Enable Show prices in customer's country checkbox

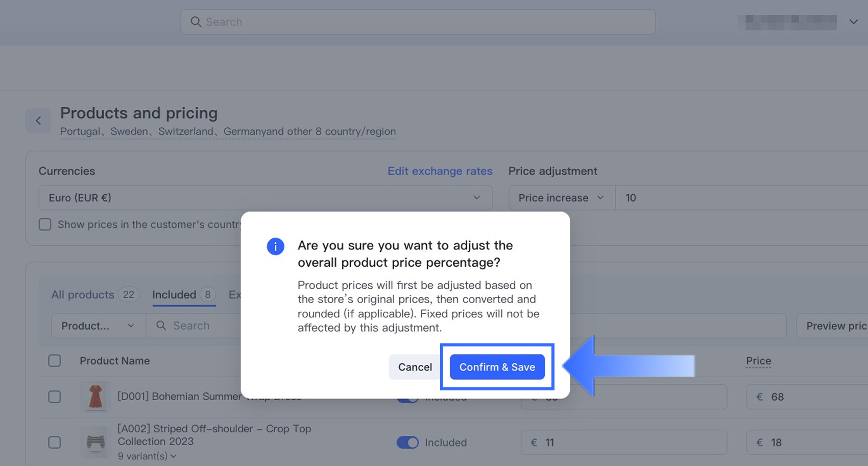pyautogui.click(x=45, y=224)
